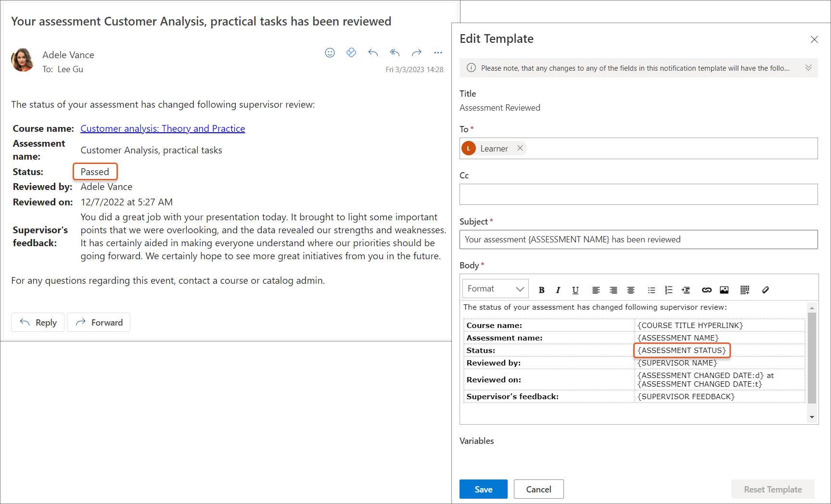Toggle underline formatting in body editor
The image size is (831, 504).
click(575, 290)
